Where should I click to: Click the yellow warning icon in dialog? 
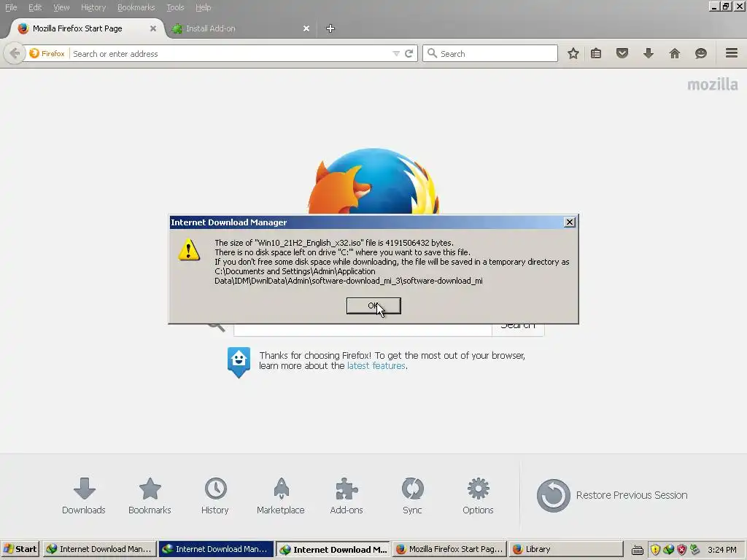click(189, 249)
